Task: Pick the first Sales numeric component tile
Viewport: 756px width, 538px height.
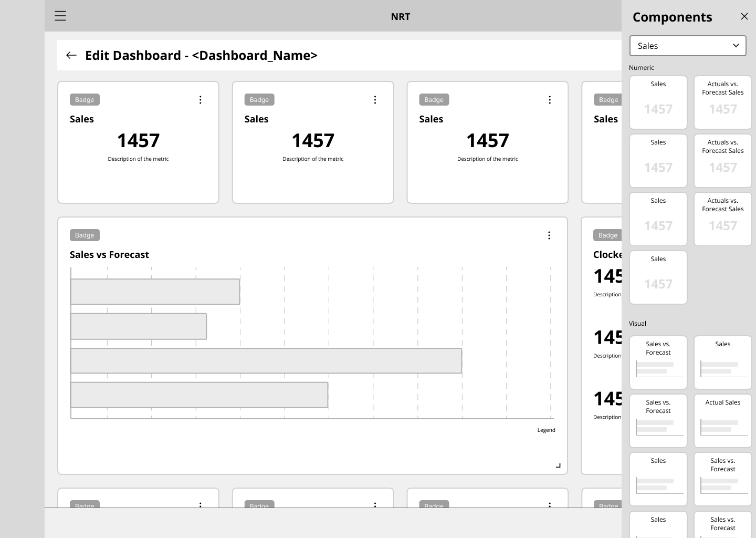Action: click(x=658, y=102)
